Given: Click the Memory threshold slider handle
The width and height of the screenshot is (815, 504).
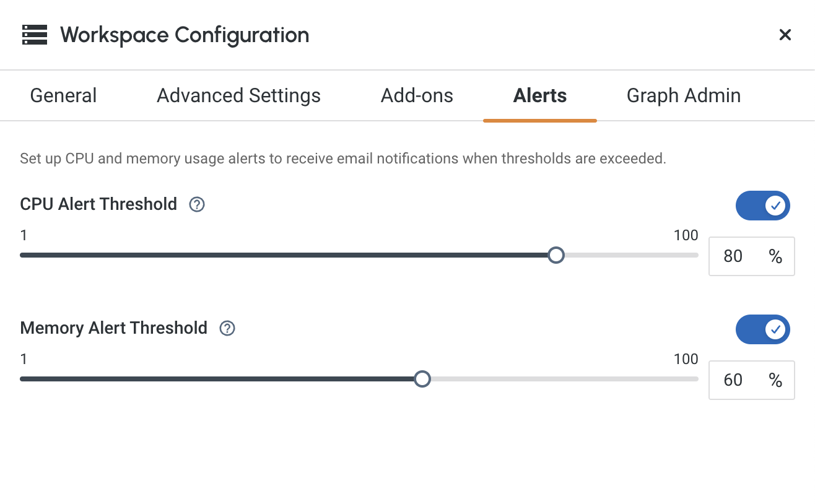Looking at the screenshot, I should [422, 379].
